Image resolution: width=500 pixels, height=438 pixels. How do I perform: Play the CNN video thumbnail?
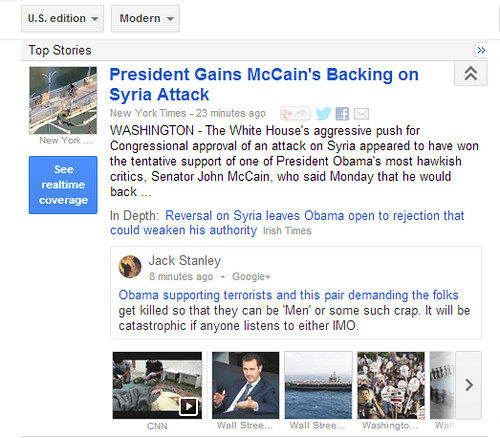click(x=157, y=385)
